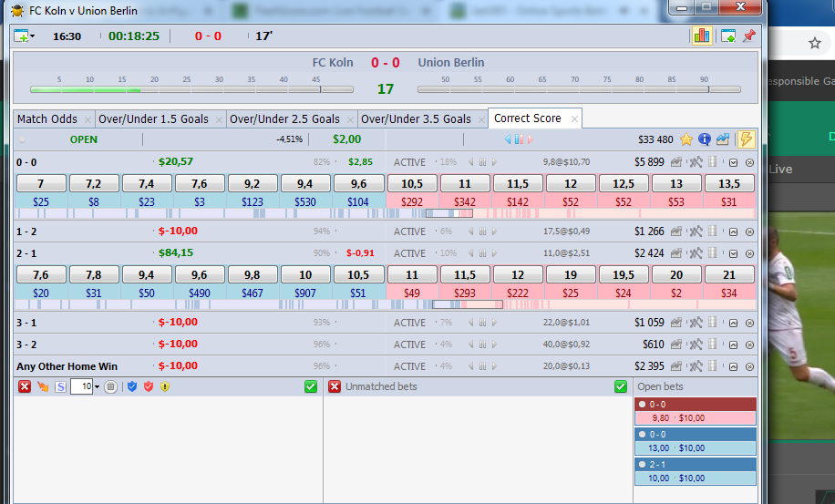Click the add window icon beside the pin
This screenshot has width=835, height=504.
pyautogui.click(x=728, y=36)
